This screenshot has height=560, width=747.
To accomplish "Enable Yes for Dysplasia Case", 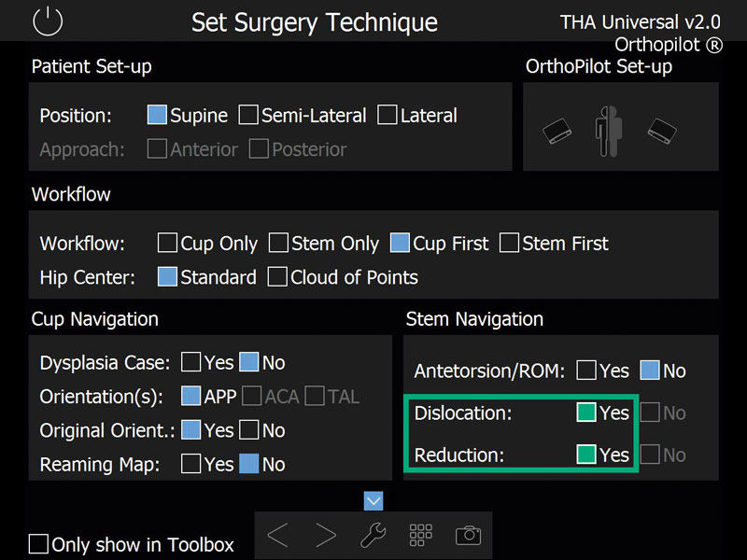I will point(191,362).
